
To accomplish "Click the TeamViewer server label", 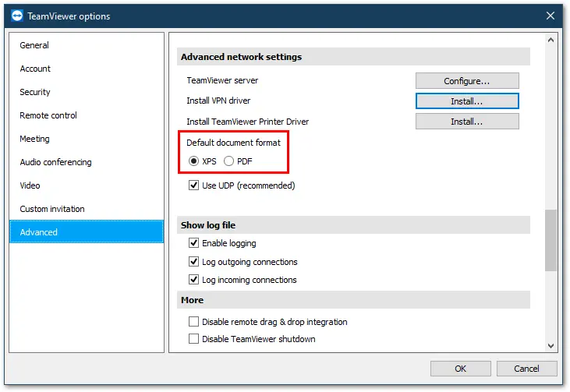I will pos(222,80).
